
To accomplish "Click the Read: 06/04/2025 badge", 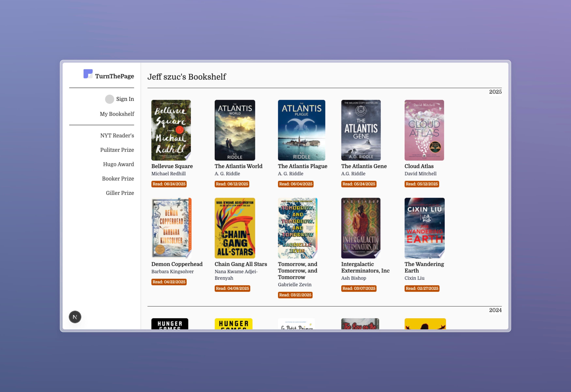I will 296,184.
